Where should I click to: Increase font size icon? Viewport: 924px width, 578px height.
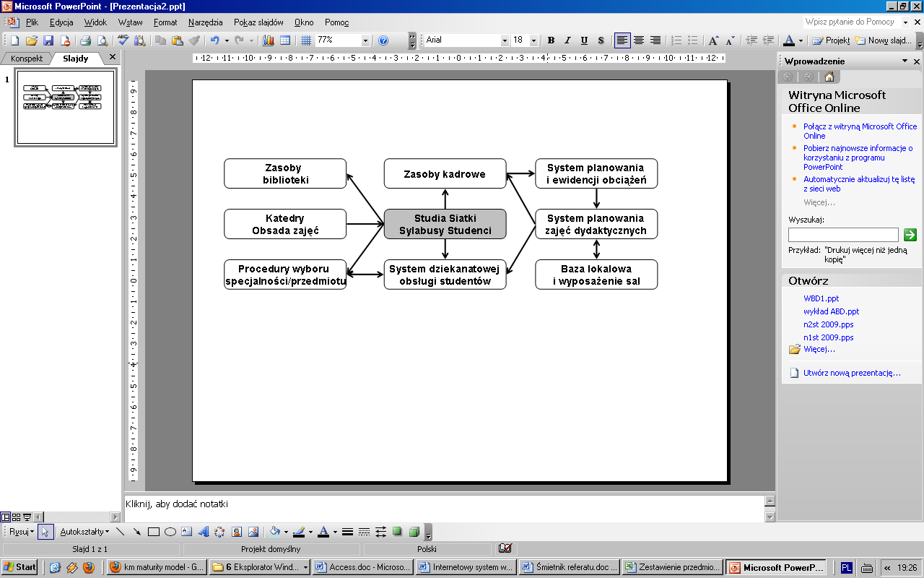coord(713,40)
